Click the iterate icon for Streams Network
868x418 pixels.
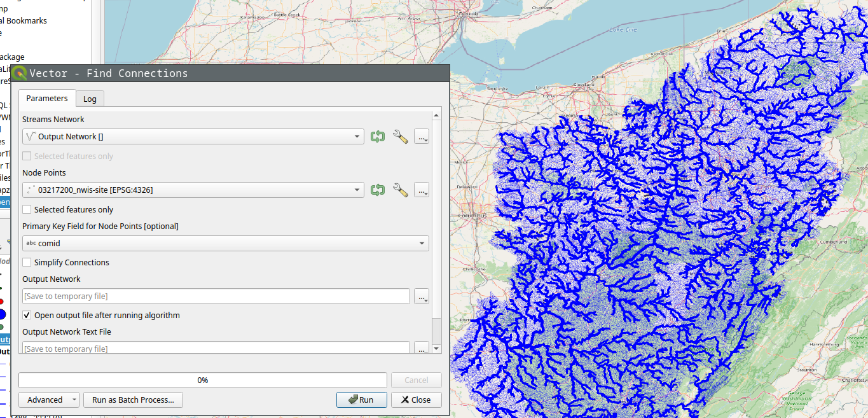(378, 136)
